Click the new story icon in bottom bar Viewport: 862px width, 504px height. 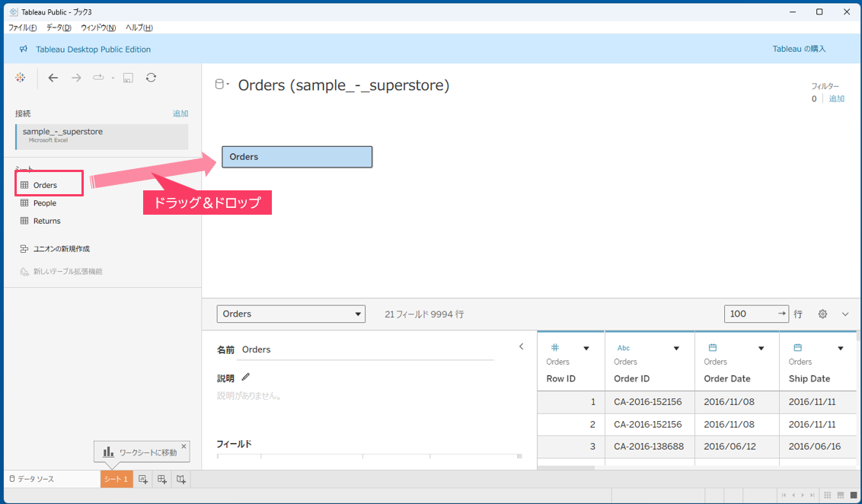pyautogui.click(x=180, y=479)
